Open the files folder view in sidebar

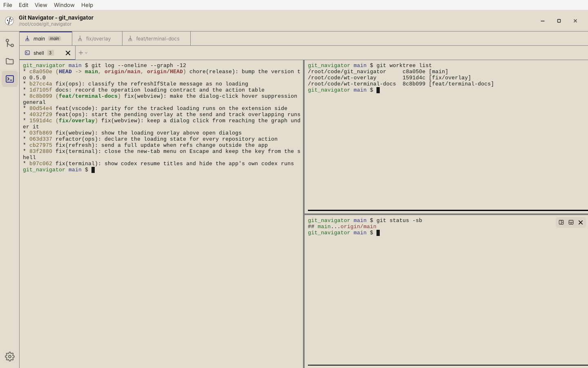pyautogui.click(x=10, y=61)
